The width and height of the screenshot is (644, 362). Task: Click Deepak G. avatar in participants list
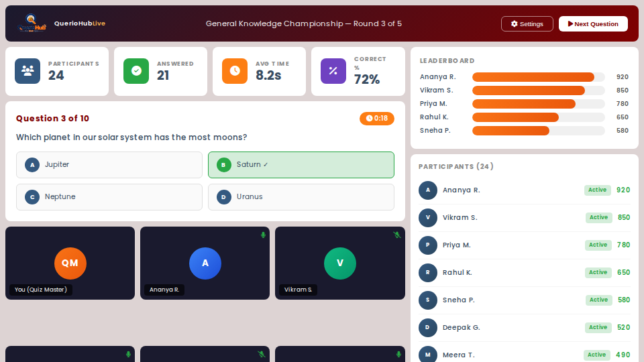(x=428, y=328)
